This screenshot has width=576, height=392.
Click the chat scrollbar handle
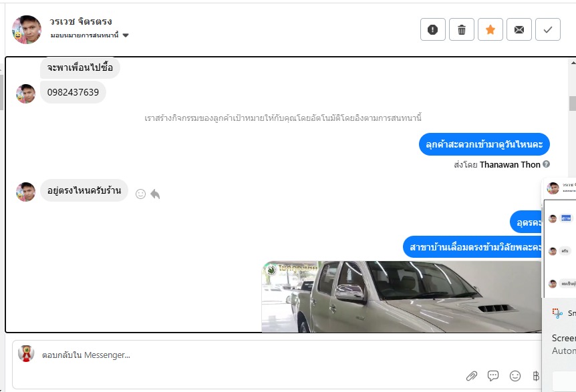click(x=573, y=103)
